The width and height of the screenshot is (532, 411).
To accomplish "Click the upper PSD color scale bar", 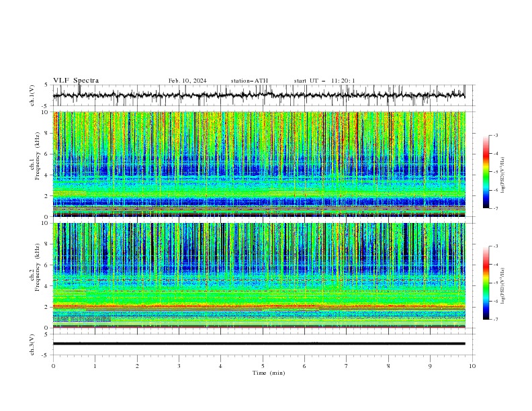I will click(x=486, y=172).
